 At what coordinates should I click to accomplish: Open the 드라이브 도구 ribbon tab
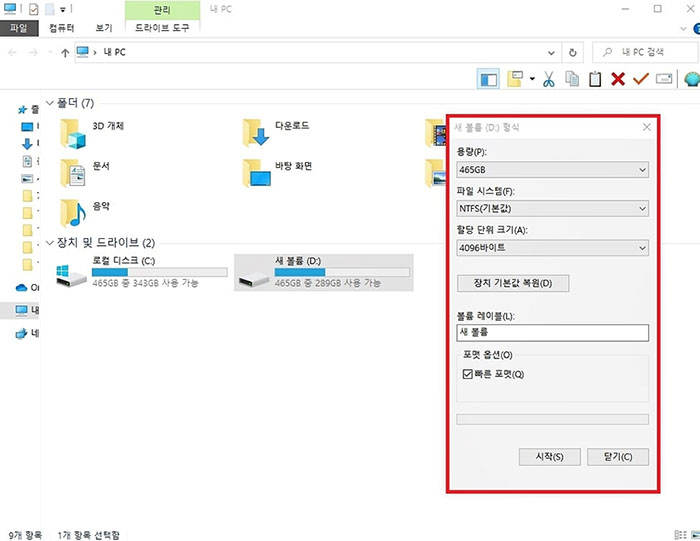pyautogui.click(x=162, y=28)
